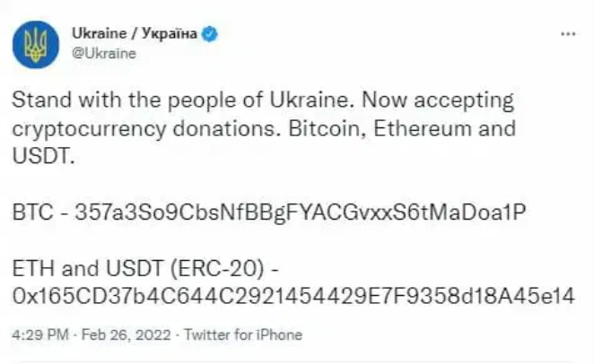Image resolution: width=594 pixels, height=364 pixels.
Task: Click the Ethereum address starting 0x165CD37
Action: 293,293
